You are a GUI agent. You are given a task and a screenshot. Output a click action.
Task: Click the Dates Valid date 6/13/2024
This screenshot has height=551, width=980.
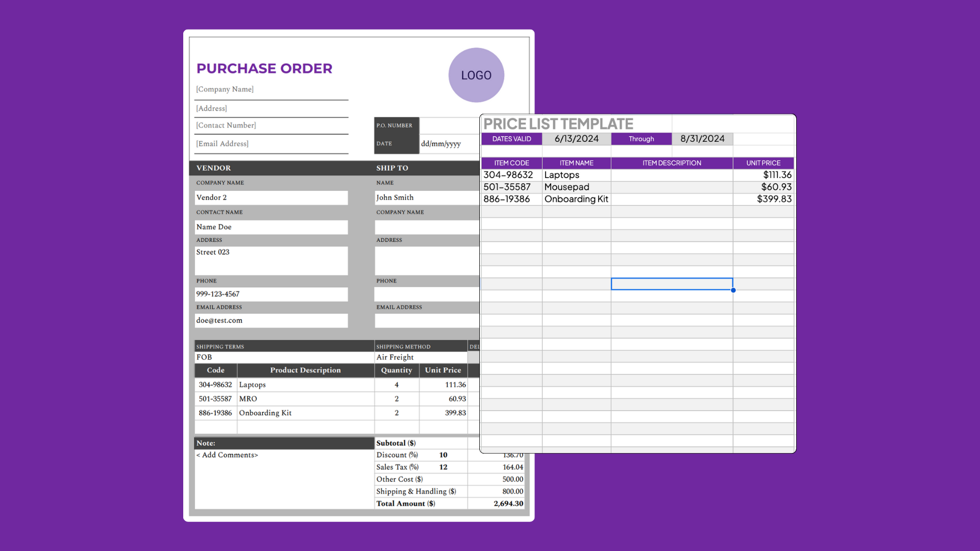coord(576,139)
